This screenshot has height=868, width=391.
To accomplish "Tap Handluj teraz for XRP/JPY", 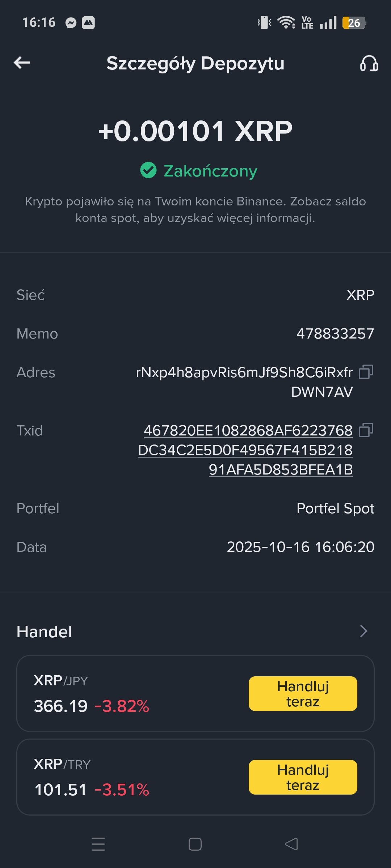I will [x=303, y=694].
